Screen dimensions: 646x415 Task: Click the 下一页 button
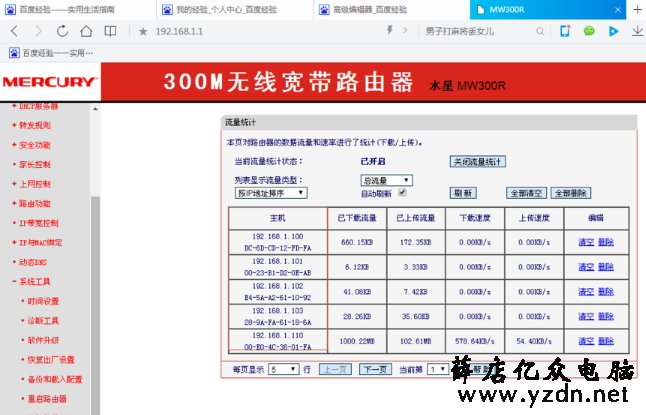click(x=375, y=369)
